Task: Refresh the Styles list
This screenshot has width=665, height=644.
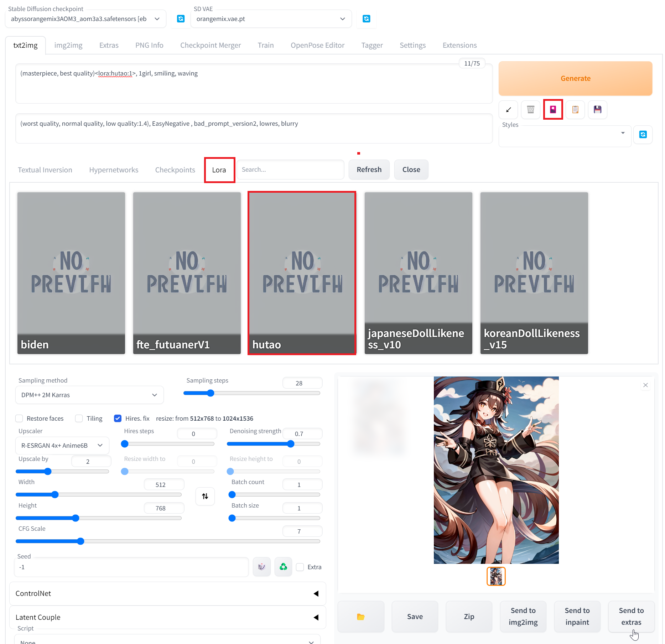Action: click(x=643, y=135)
